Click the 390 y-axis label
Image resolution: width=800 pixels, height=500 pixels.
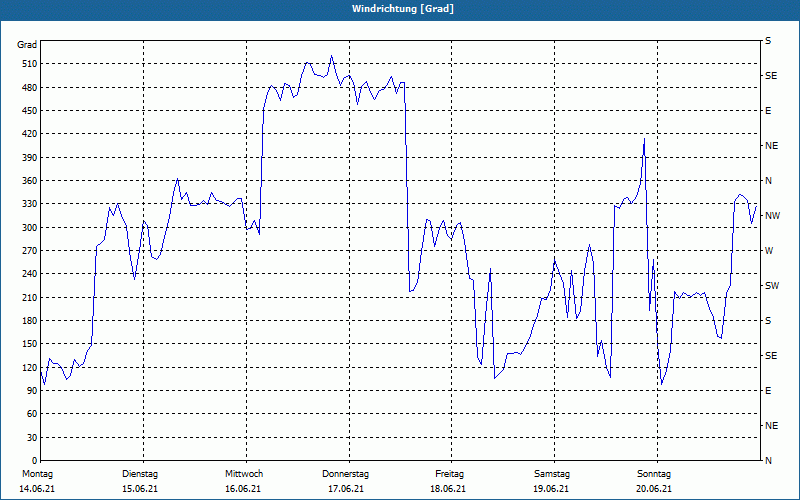pyautogui.click(x=29, y=158)
